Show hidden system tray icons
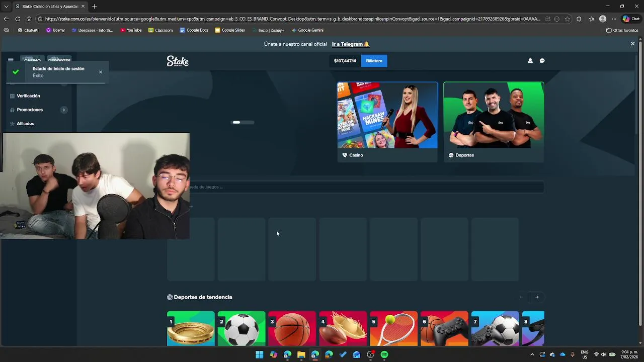This screenshot has height=362, width=644. click(x=532, y=354)
